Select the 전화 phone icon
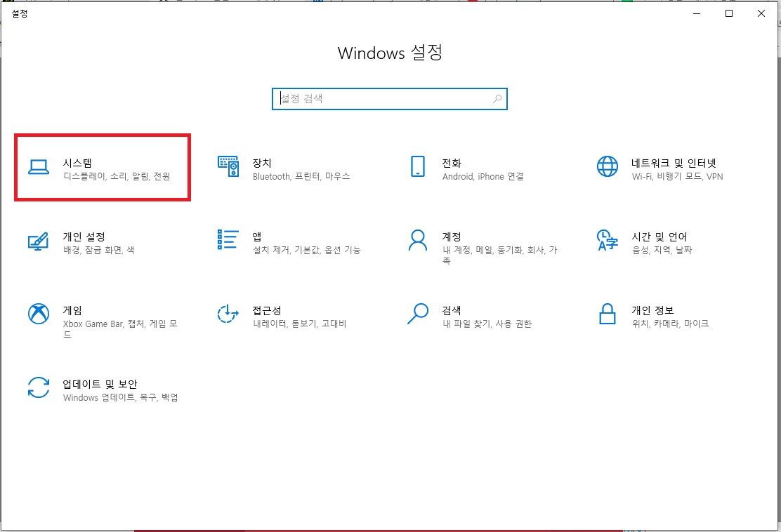 click(417, 166)
